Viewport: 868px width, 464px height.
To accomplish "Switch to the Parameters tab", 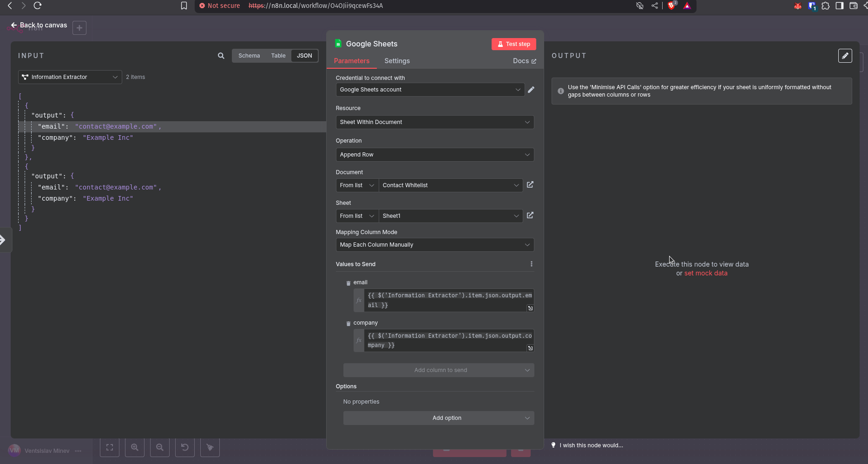I will (x=352, y=61).
